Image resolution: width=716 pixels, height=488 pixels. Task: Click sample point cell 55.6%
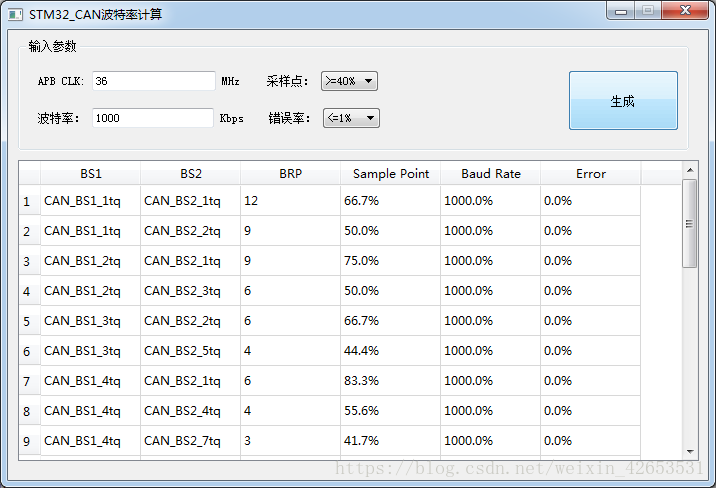tap(390, 411)
